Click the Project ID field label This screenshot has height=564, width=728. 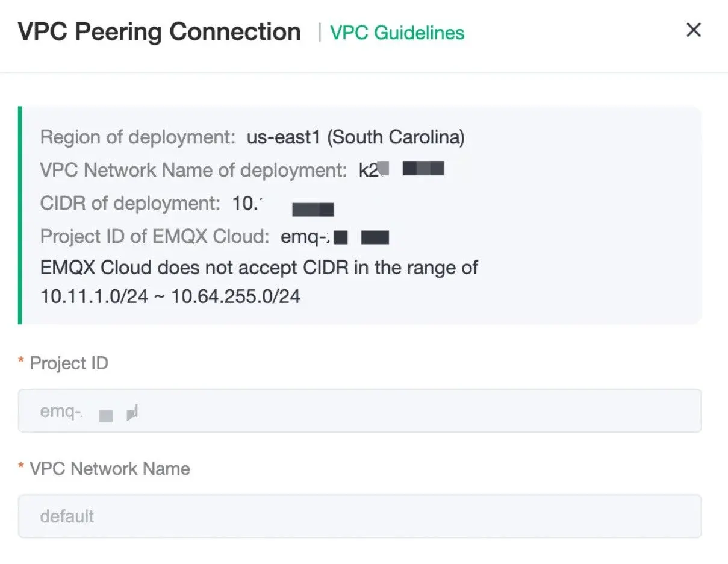(x=69, y=363)
